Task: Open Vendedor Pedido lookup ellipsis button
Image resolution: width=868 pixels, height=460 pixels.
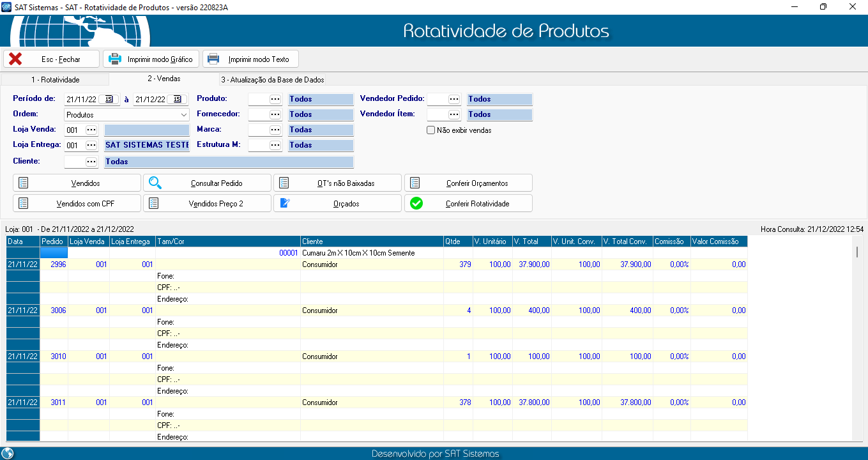Action: [x=454, y=99]
